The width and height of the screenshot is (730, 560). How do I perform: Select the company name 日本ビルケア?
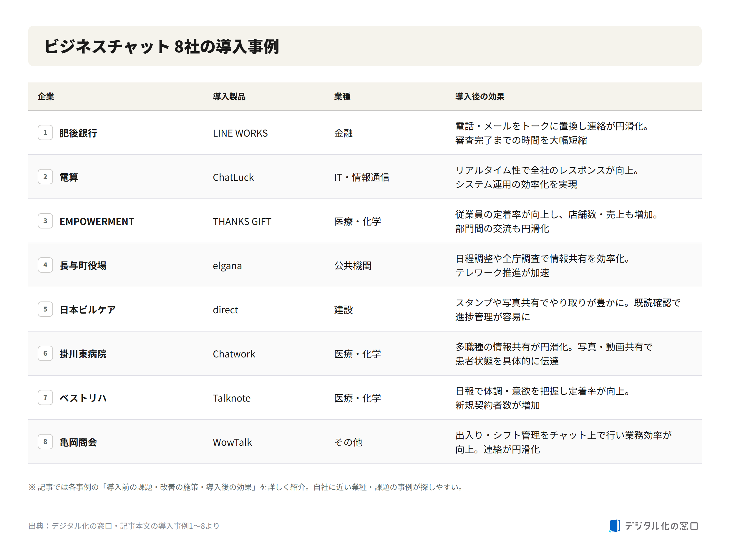point(88,310)
